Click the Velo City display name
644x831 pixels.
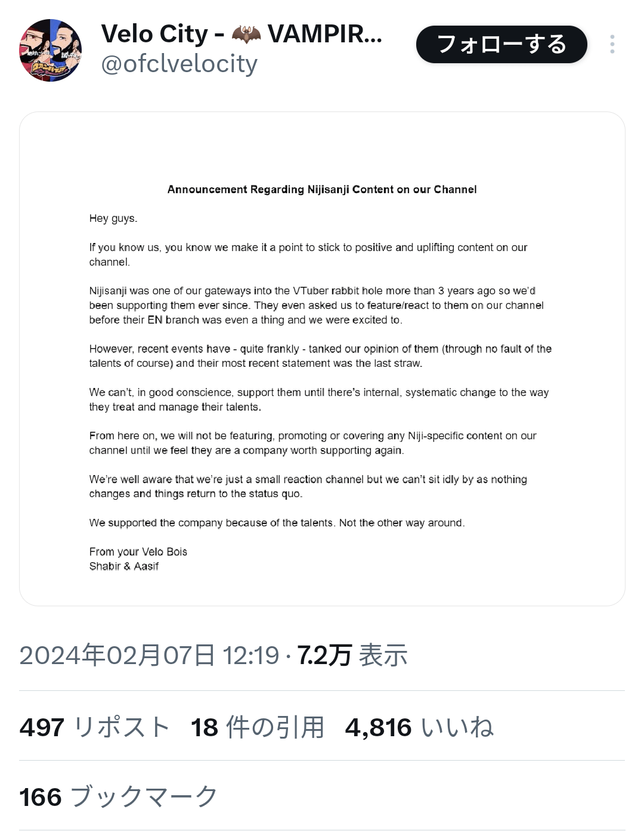click(x=154, y=34)
